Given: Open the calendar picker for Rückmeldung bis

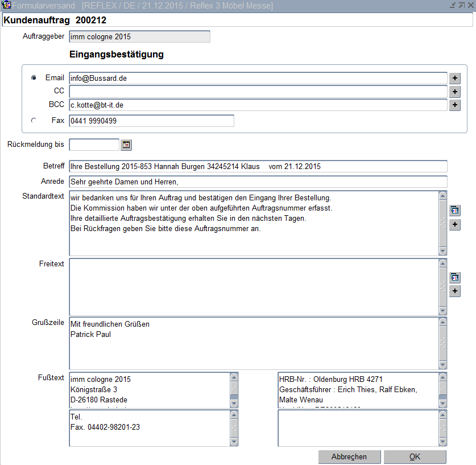Looking at the screenshot, I should (x=126, y=145).
